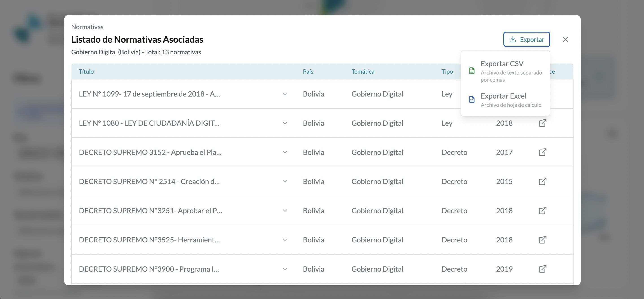Click the blue Excel spreadsheet icon
The width and height of the screenshot is (644, 299).
pos(472,100)
